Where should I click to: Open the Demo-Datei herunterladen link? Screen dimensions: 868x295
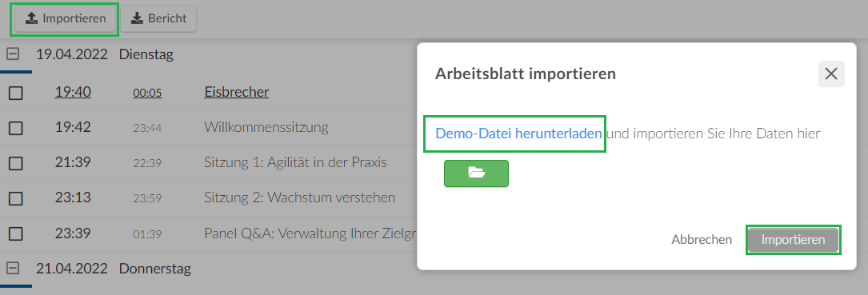(x=518, y=134)
